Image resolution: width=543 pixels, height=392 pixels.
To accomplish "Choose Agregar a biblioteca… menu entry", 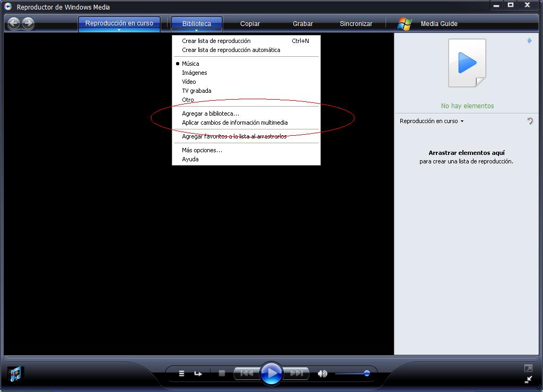I will 246,114.
